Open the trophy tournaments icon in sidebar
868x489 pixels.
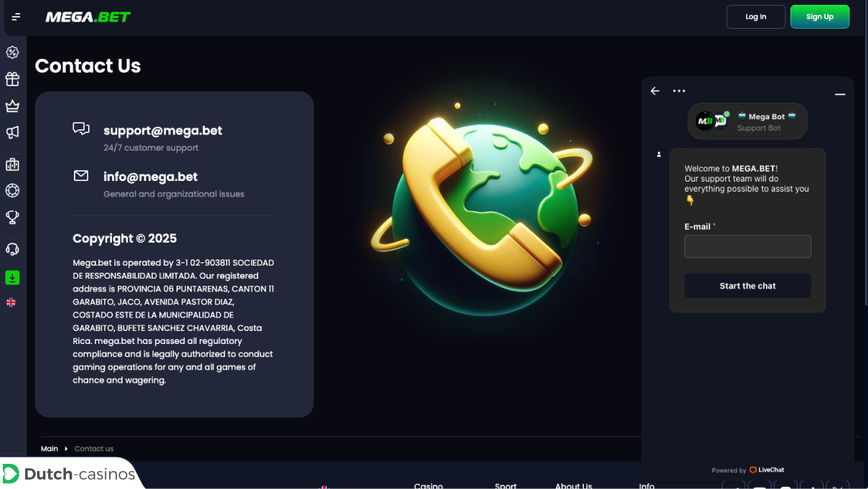pos(12,217)
